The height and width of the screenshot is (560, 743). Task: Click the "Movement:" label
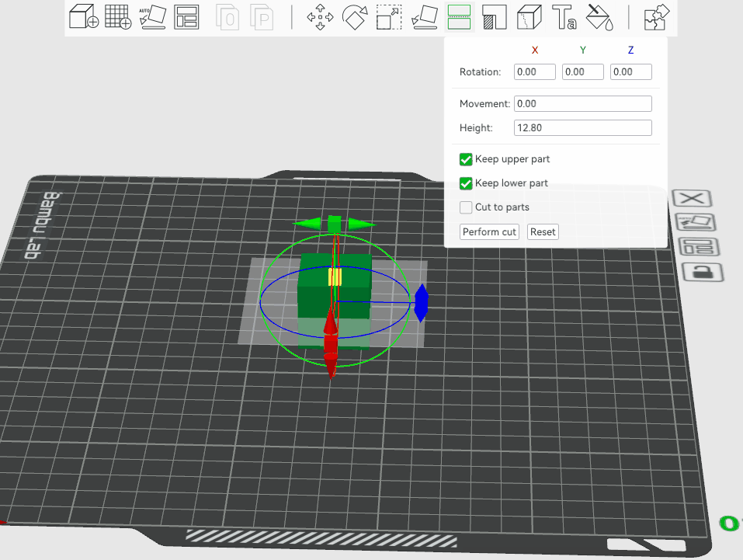click(484, 104)
